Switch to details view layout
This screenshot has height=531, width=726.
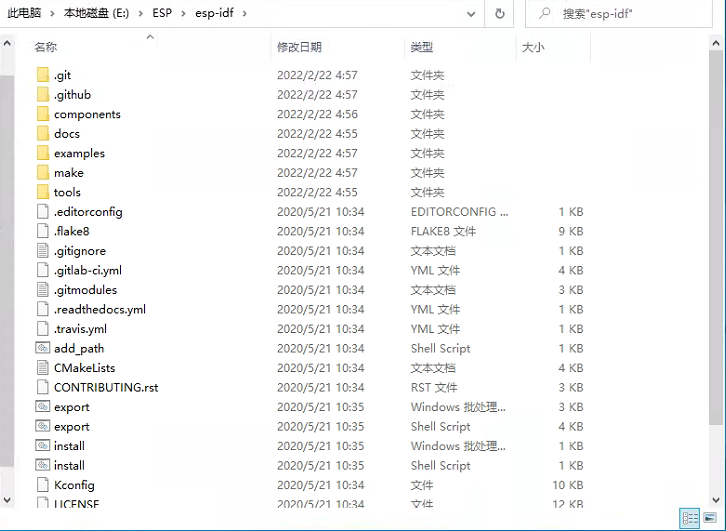pos(690,518)
